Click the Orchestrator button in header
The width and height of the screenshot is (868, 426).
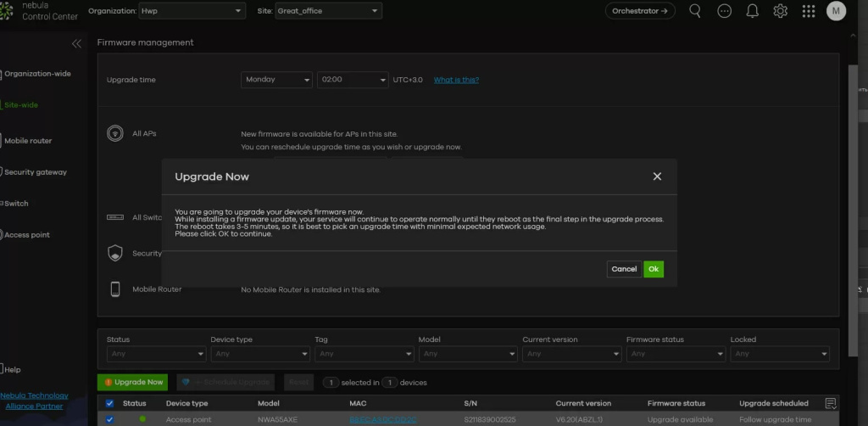coord(640,11)
